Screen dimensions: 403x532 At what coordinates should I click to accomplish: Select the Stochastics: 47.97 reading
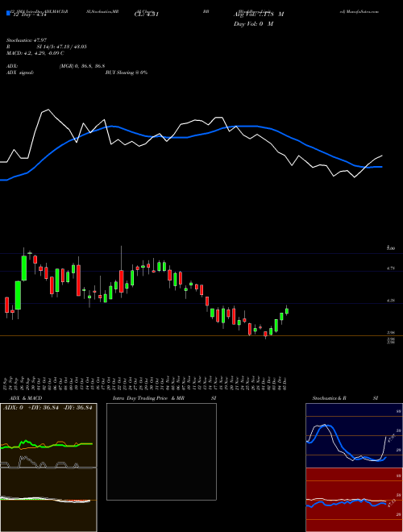coord(26,40)
